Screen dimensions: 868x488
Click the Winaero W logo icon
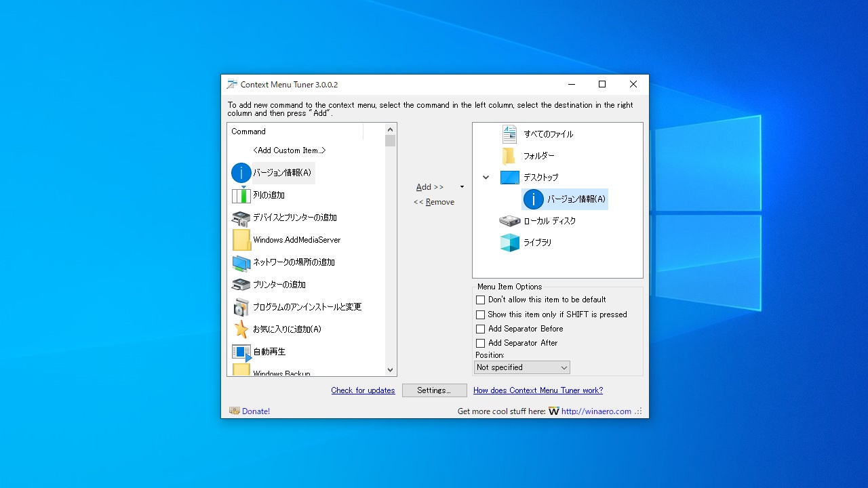pyautogui.click(x=554, y=411)
